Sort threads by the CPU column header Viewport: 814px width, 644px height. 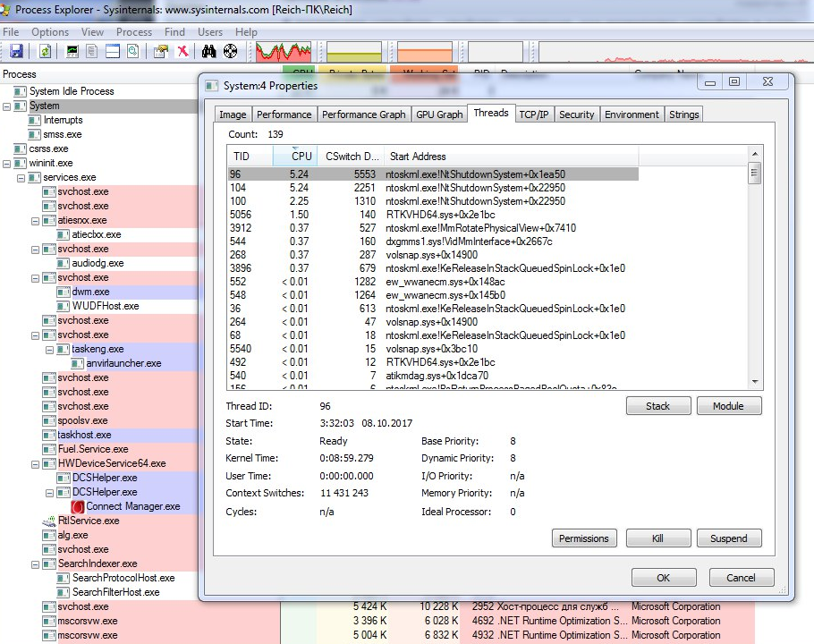(301, 156)
